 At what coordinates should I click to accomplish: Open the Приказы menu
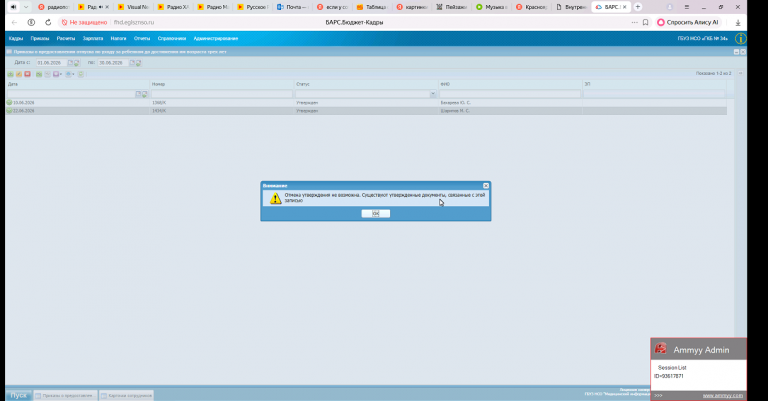(40, 38)
